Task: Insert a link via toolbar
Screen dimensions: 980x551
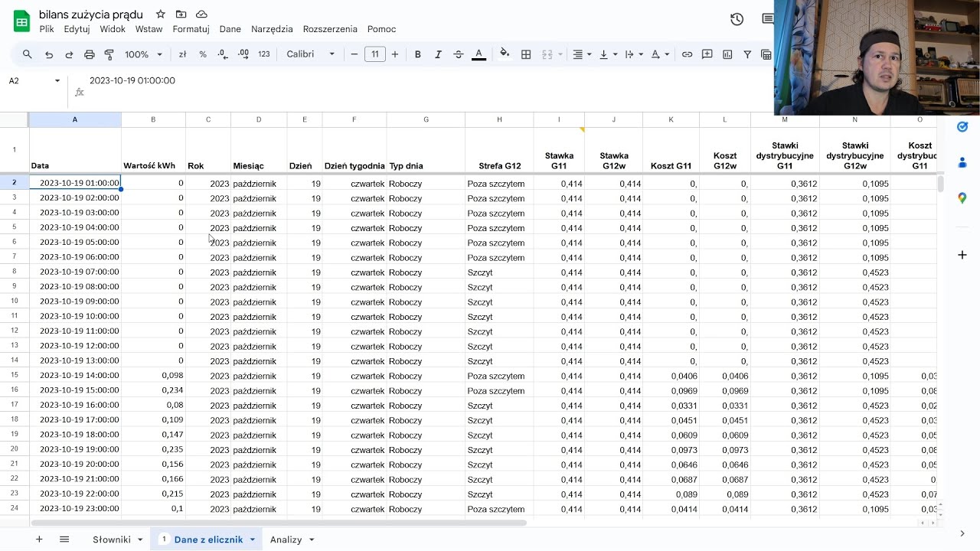Action: (687, 54)
